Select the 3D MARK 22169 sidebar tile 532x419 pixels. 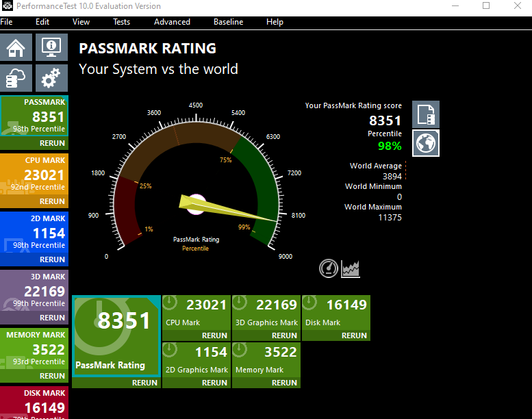coord(34,290)
